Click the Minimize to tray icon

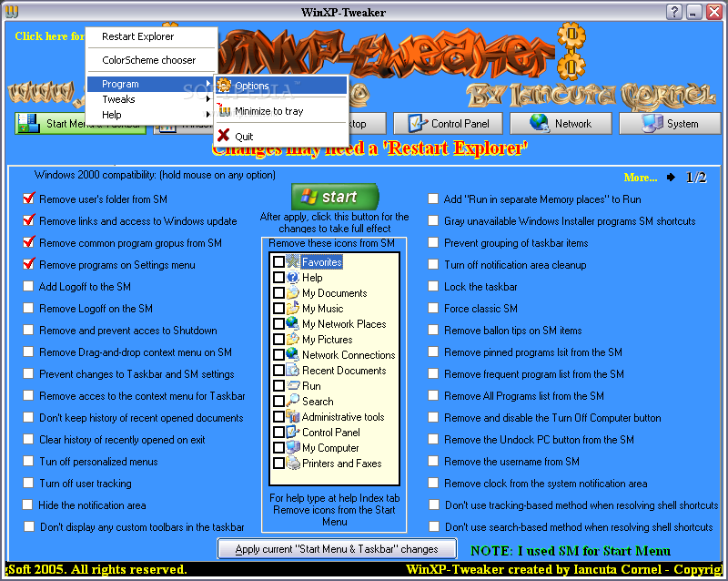(224, 110)
